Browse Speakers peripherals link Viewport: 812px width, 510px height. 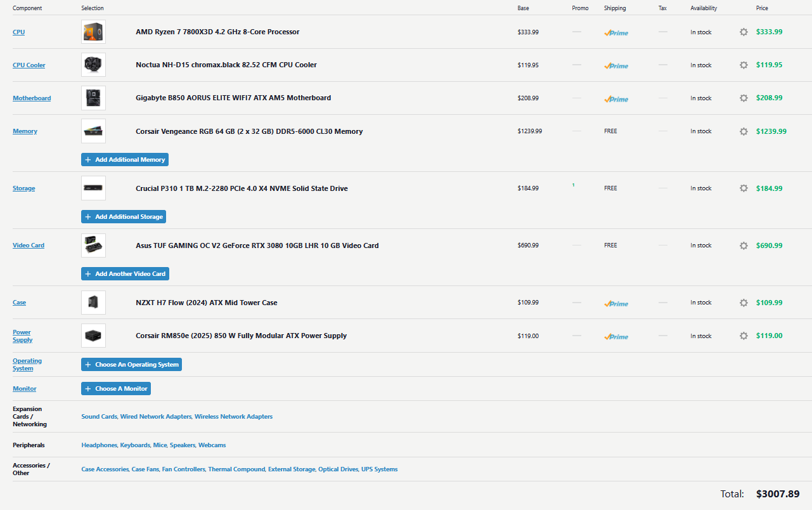(183, 445)
